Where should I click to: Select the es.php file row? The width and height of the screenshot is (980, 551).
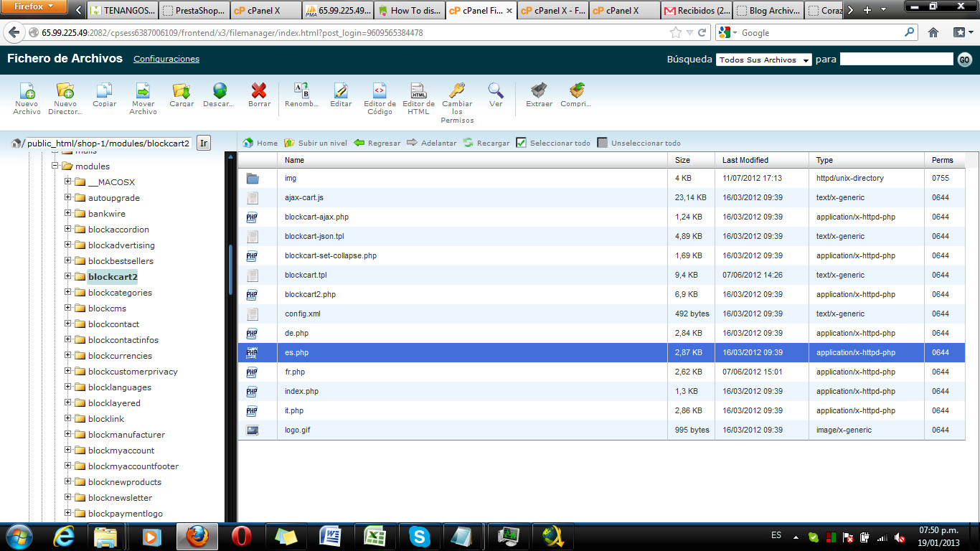(x=601, y=352)
